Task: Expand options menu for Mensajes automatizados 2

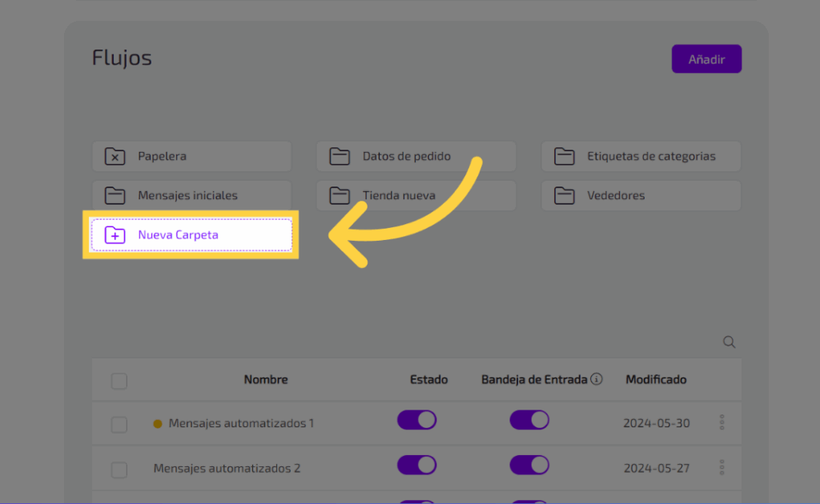Action: pos(722,467)
